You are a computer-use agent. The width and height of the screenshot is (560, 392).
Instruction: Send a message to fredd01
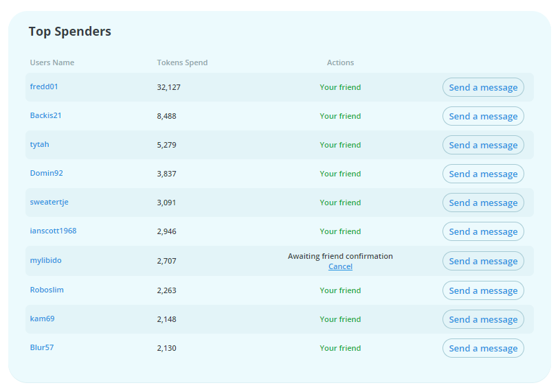point(483,87)
